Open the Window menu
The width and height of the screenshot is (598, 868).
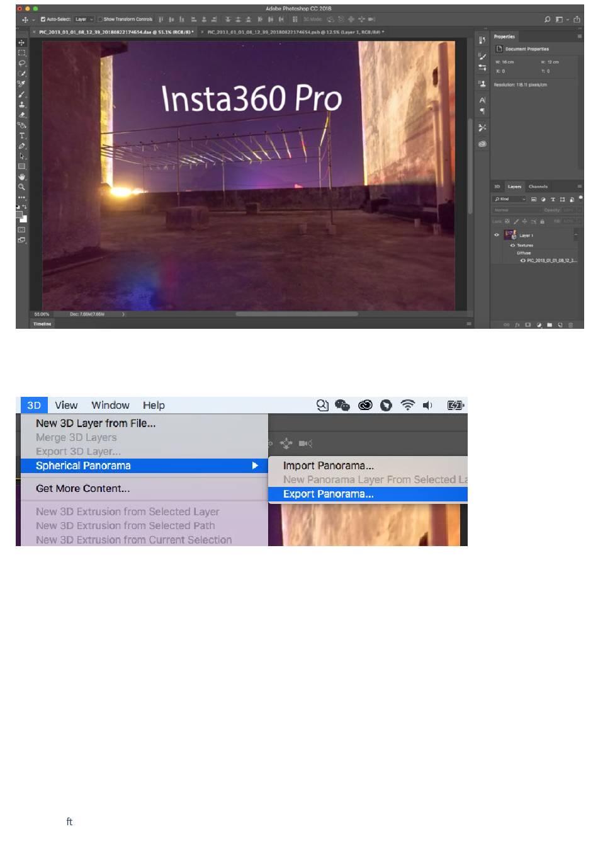(110, 405)
